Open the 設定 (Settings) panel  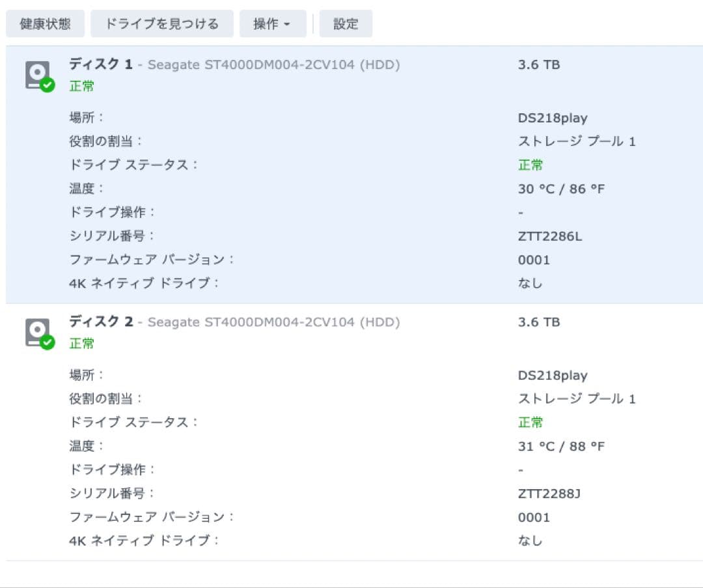tap(346, 23)
